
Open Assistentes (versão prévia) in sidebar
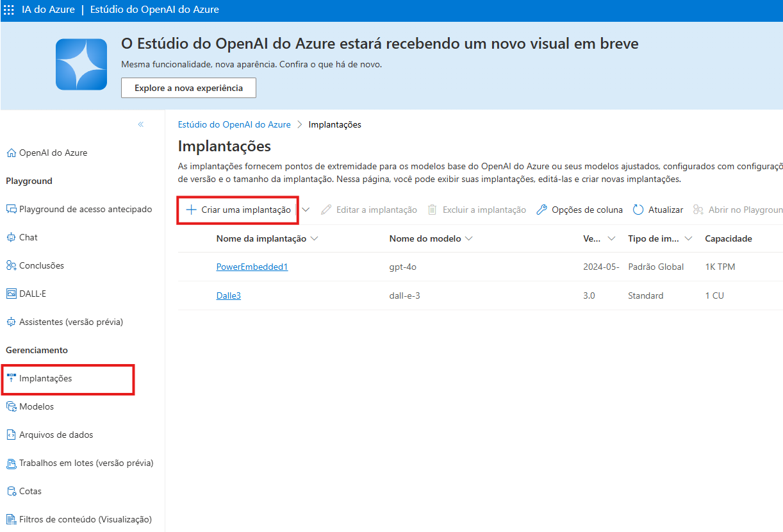pyautogui.click(x=70, y=322)
